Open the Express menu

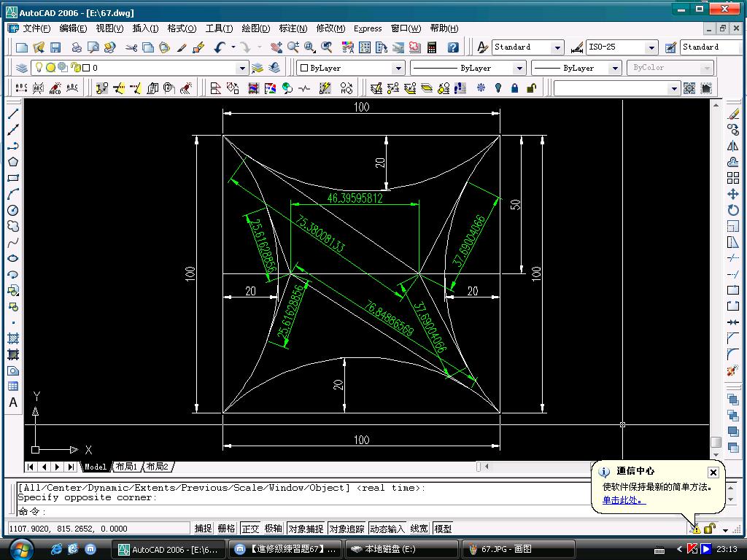(368, 28)
